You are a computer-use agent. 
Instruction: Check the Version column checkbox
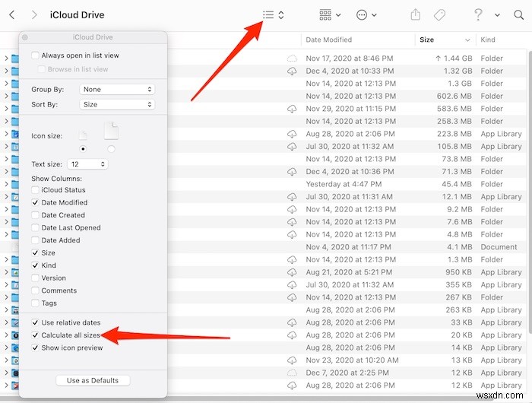click(x=35, y=278)
